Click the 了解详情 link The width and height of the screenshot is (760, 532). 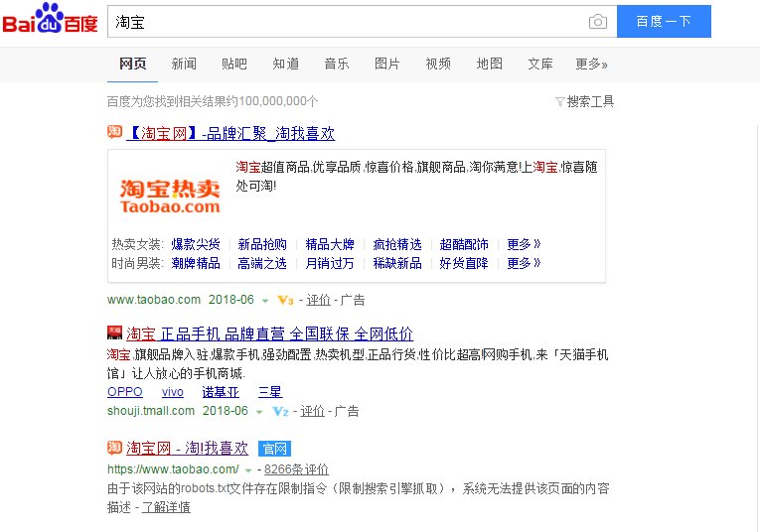(166, 507)
